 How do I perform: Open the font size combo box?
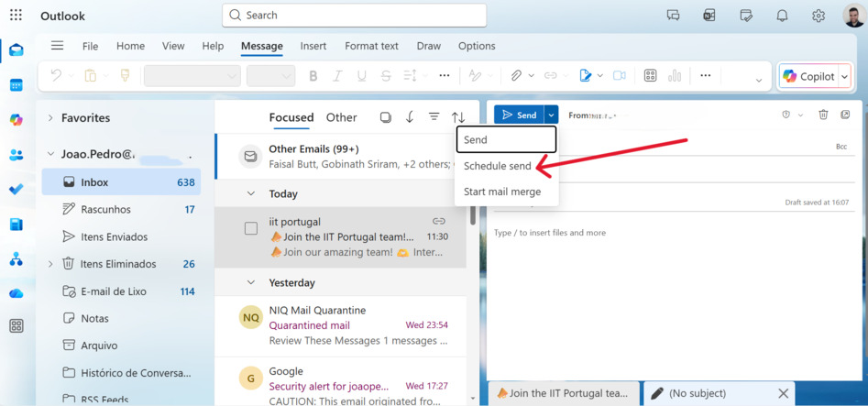click(270, 76)
